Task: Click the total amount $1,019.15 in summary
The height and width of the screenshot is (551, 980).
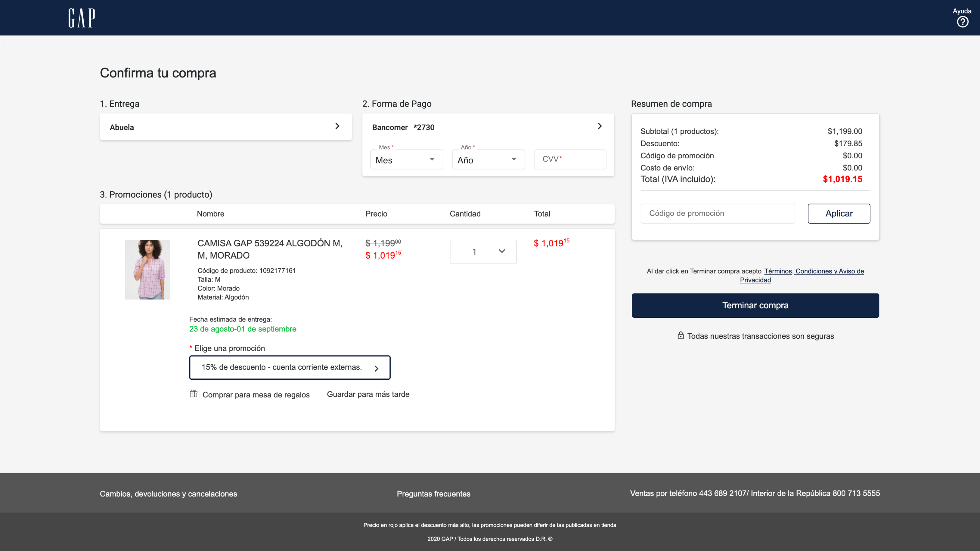Action: click(842, 179)
